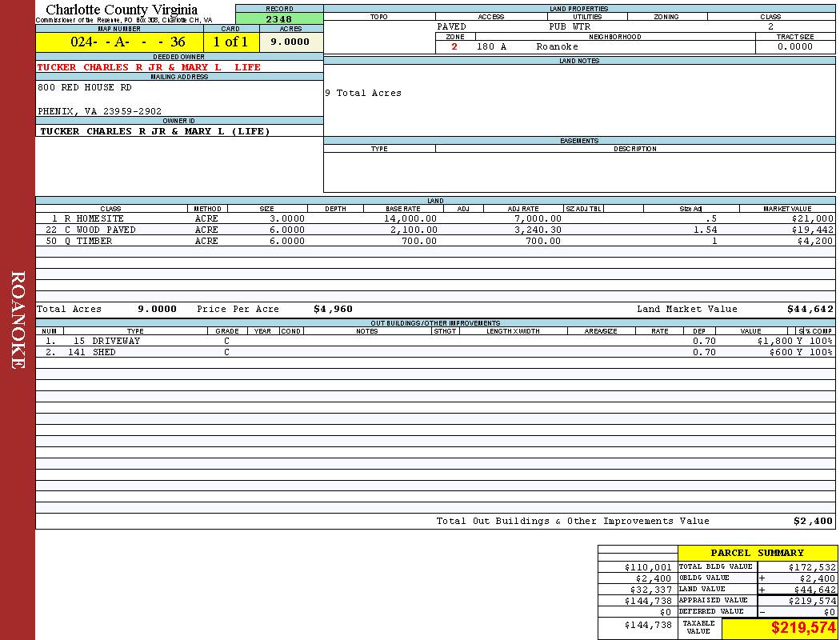The image size is (840, 640).
Task: Select the Land Market Value $44,642 total
Action: pos(810,309)
